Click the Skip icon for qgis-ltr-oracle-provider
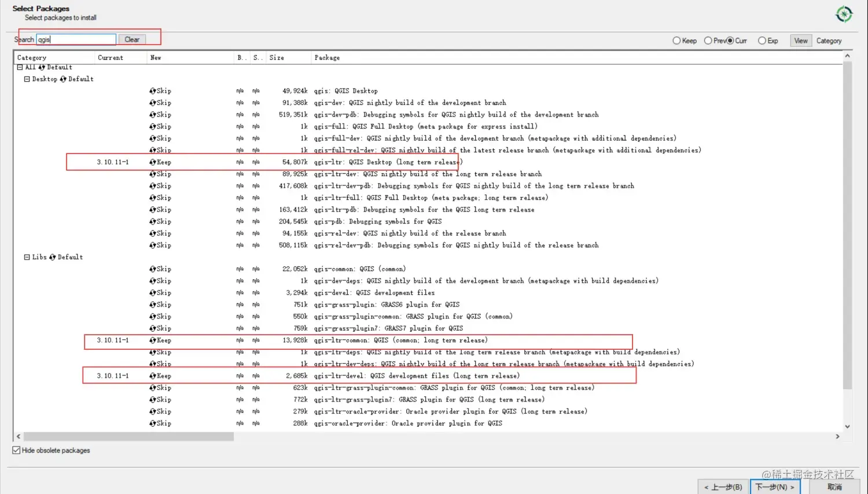 pyautogui.click(x=153, y=412)
